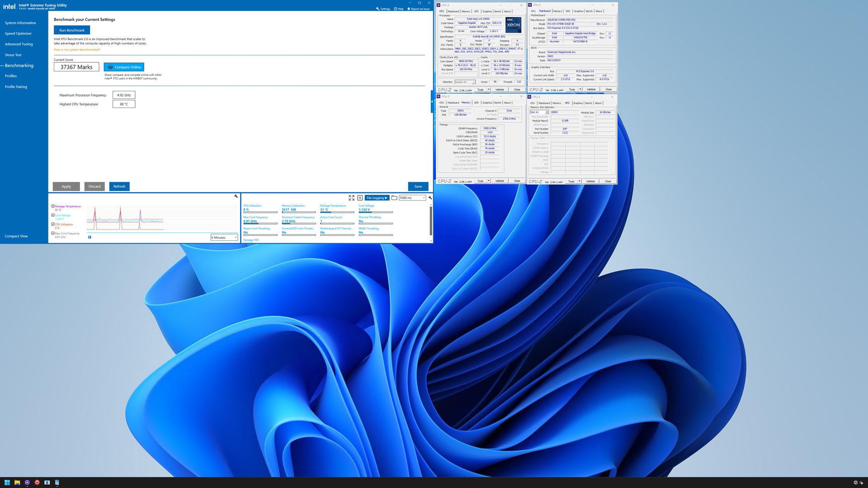
Task: Switch to Bench tab in CPU-Z CPU window
Action: pyautogui.click(x=498, y=11)
